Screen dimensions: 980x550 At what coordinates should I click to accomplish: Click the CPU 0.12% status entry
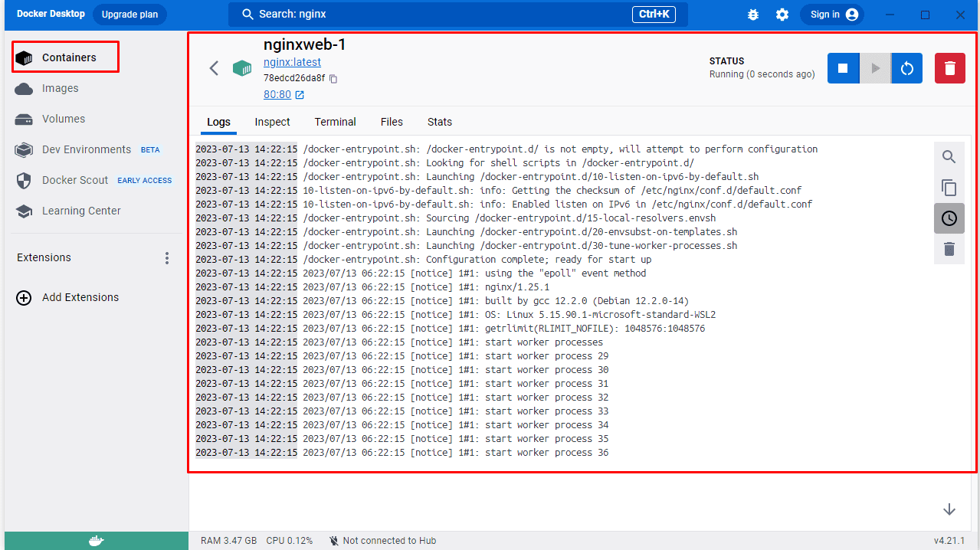pos(290,541)
